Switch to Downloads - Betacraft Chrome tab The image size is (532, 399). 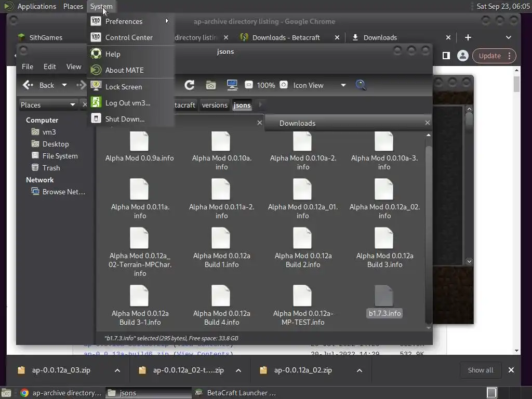click(x=285, y=37)
